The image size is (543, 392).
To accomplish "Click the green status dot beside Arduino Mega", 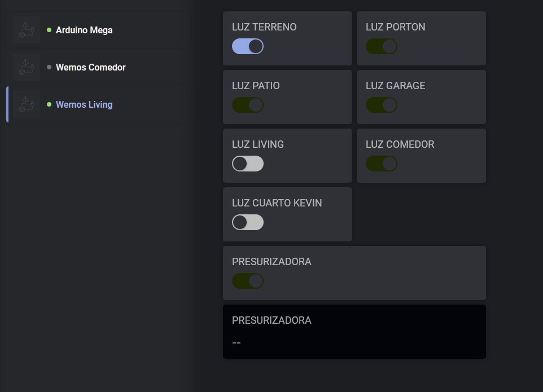I will pos(49,30).
